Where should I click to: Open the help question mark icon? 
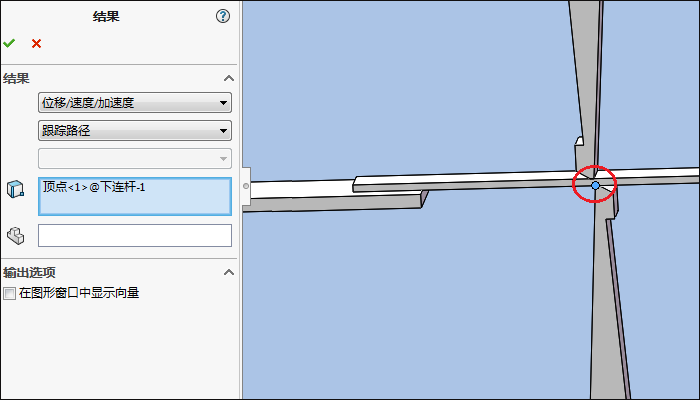tap(223, 17)
